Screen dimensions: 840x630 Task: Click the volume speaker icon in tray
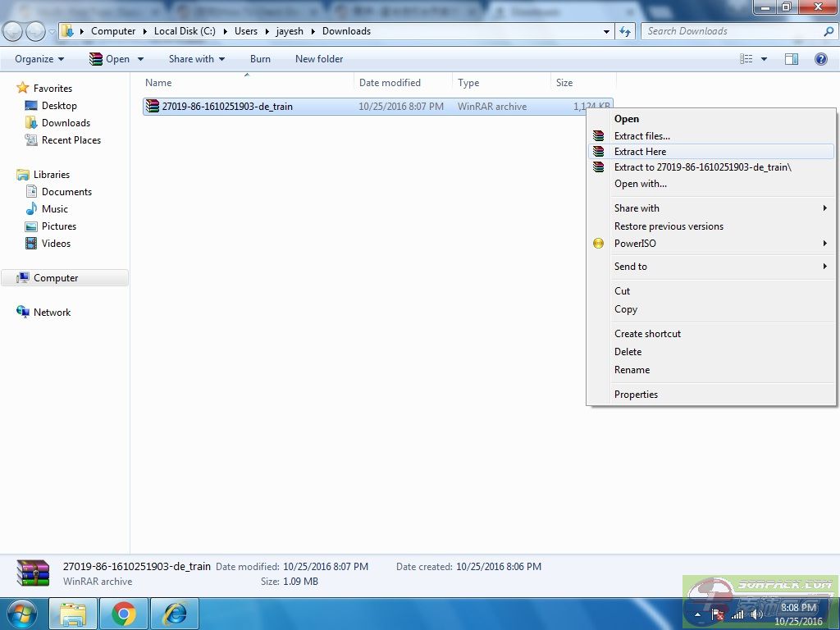click(x=756, y=614)
